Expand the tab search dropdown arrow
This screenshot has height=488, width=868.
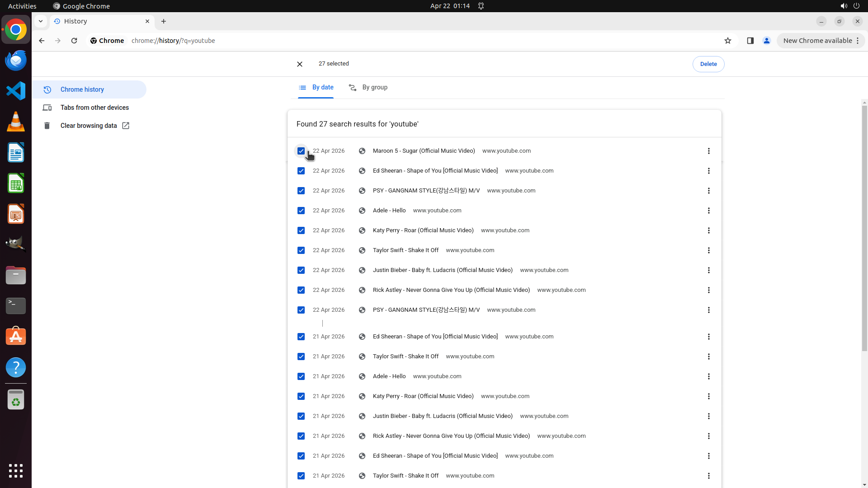click(x=41, y=21)
